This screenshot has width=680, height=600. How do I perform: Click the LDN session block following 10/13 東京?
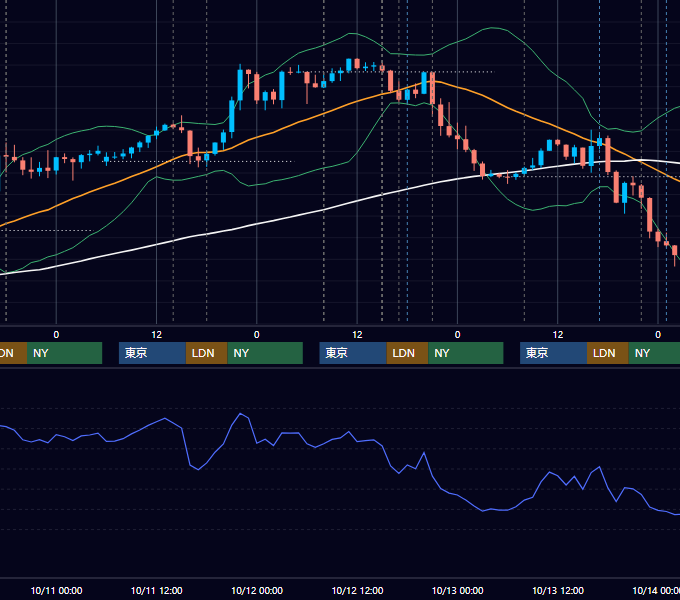608,353
